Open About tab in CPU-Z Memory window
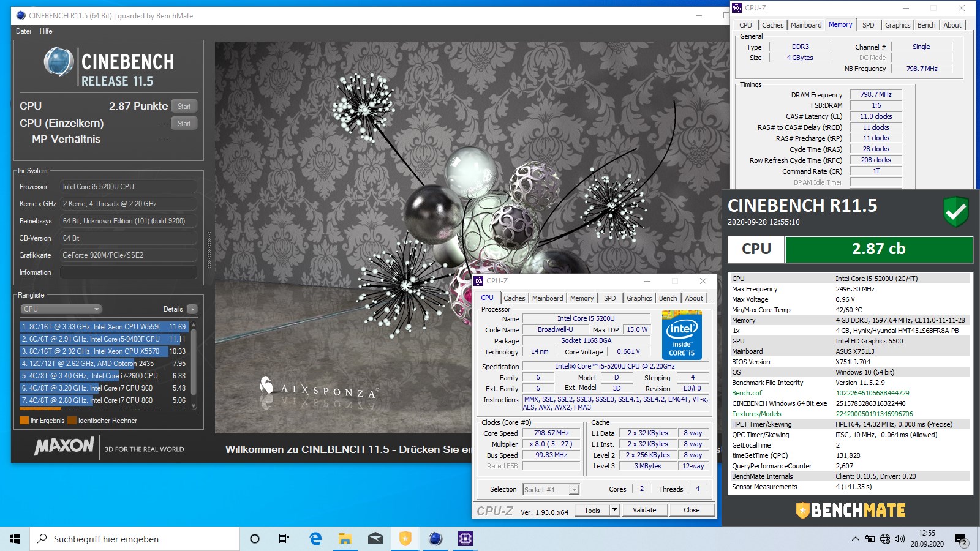The height and width of the screenshot is (551, 980). 952,25
